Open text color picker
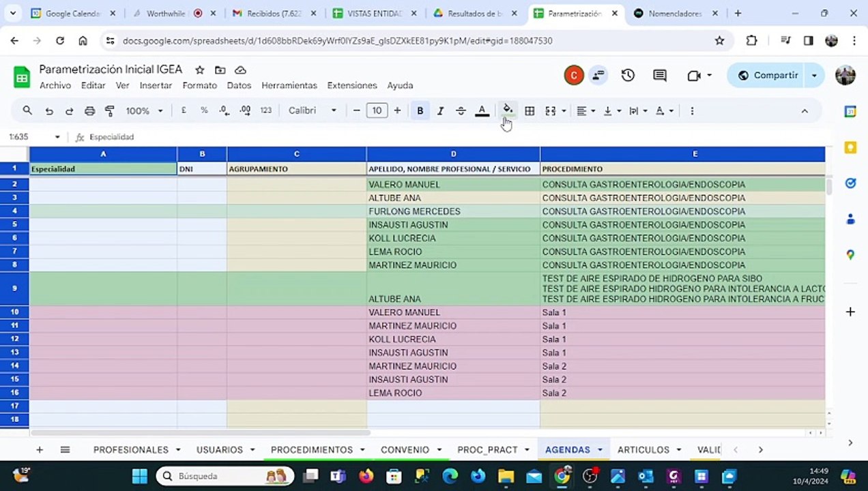 [x=482, y=110]
